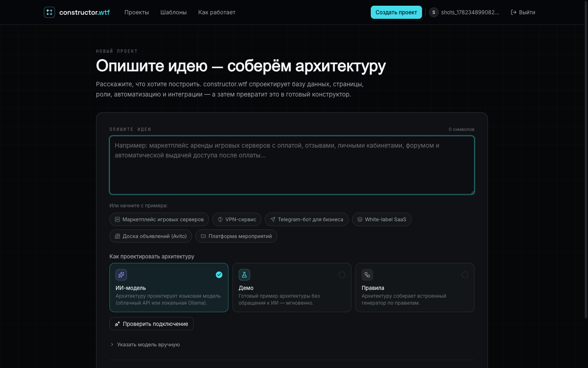The image size is (588, 368).
Task: Choose the Маркетплейс игровых серверов example
Action: click(159, 220)
